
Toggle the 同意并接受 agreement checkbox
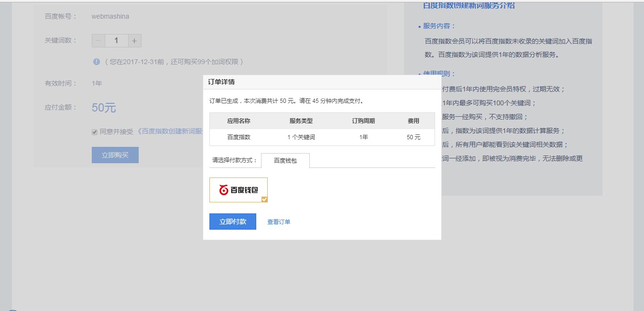pyautogui.click(x=95, y=132)
